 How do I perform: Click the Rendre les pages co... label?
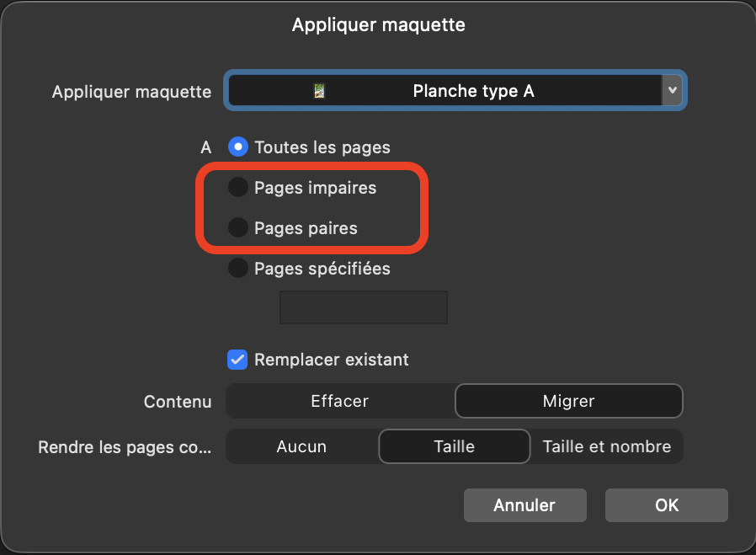[x=125, y=447]
